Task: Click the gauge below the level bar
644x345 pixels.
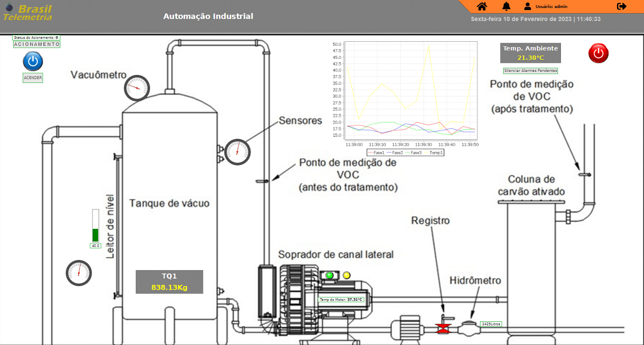Action: click(x=79, y=273)
